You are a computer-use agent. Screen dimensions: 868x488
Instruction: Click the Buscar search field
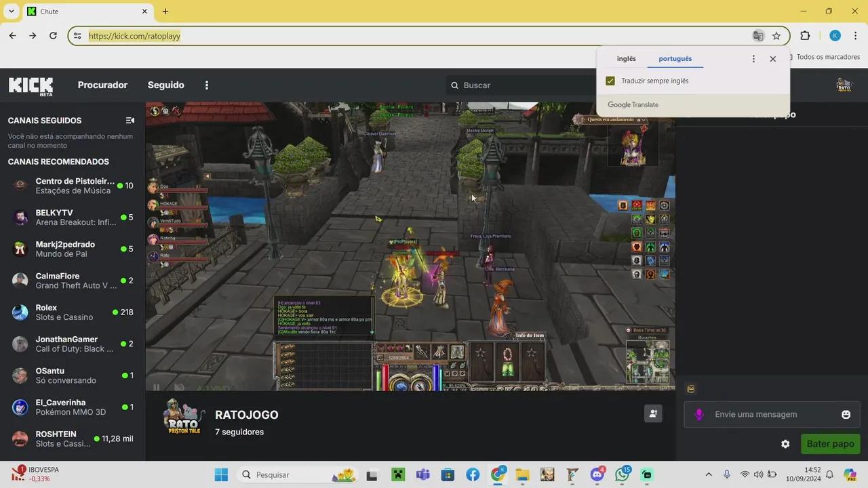coord(522,85)
